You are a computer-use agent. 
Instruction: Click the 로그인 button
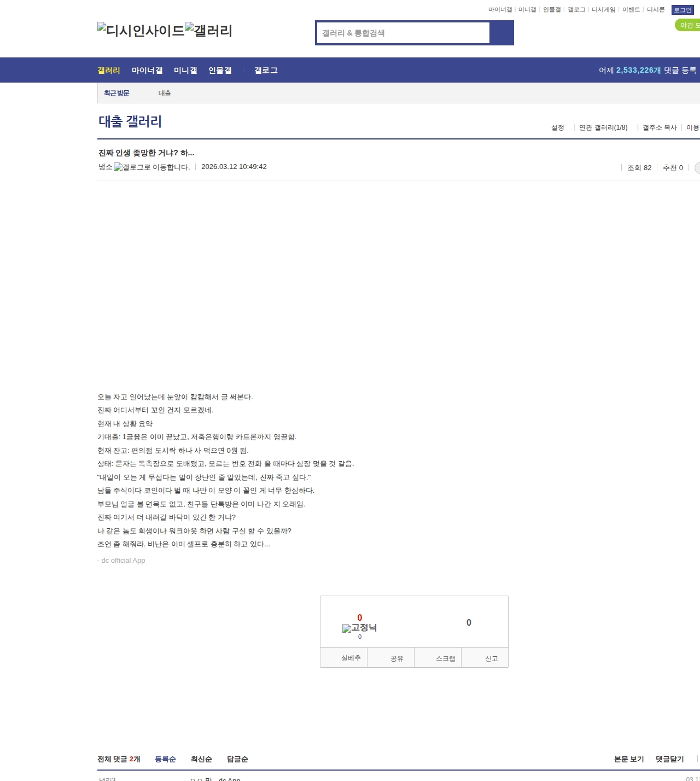tap(682, 10)
